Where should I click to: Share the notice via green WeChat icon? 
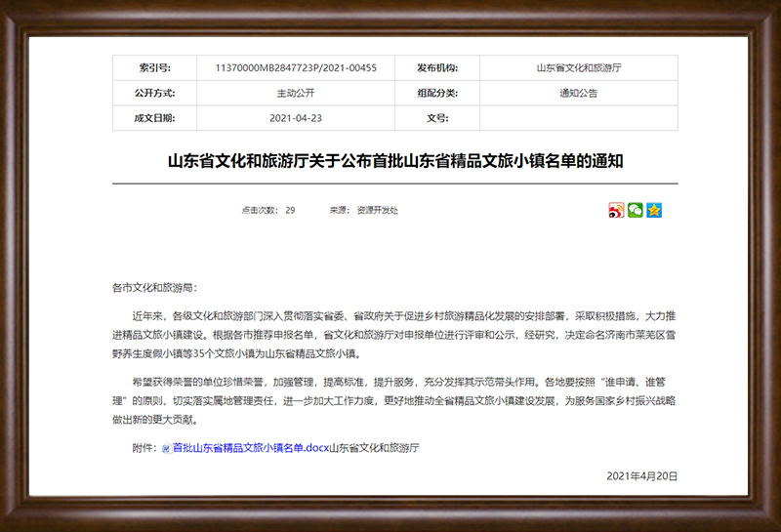point(635,210)
